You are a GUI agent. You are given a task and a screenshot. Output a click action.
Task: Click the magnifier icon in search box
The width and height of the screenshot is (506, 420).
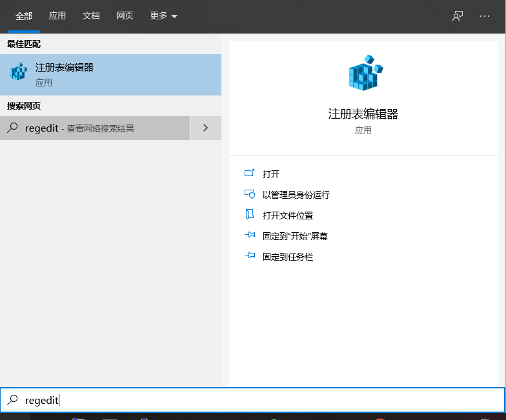point(12,400)
